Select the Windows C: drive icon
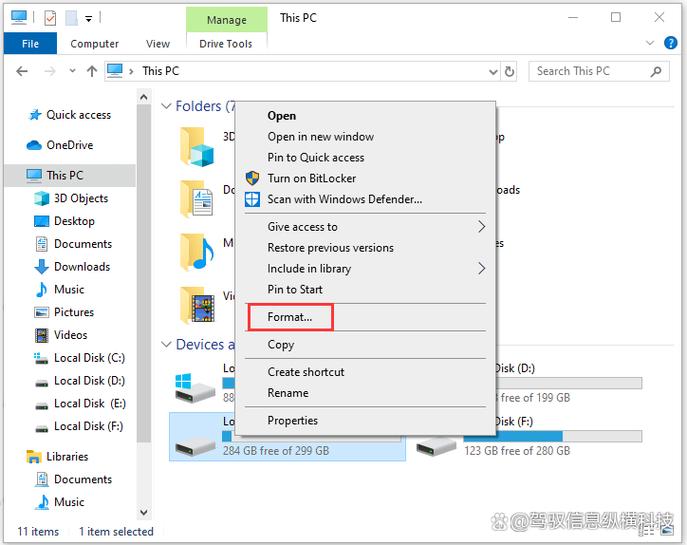 coord(195,387)
